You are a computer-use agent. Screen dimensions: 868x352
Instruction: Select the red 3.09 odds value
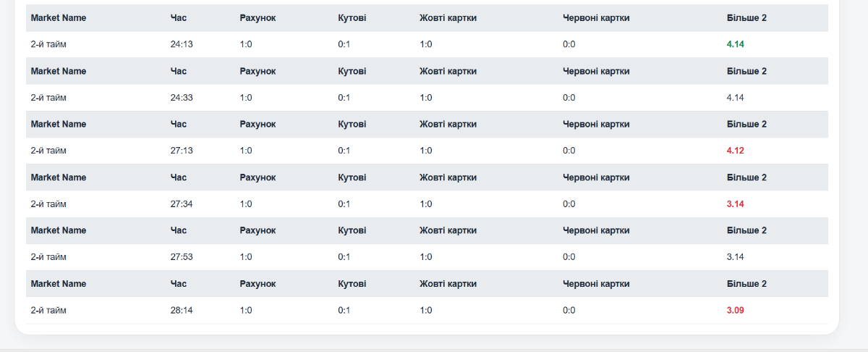(736, 311)
